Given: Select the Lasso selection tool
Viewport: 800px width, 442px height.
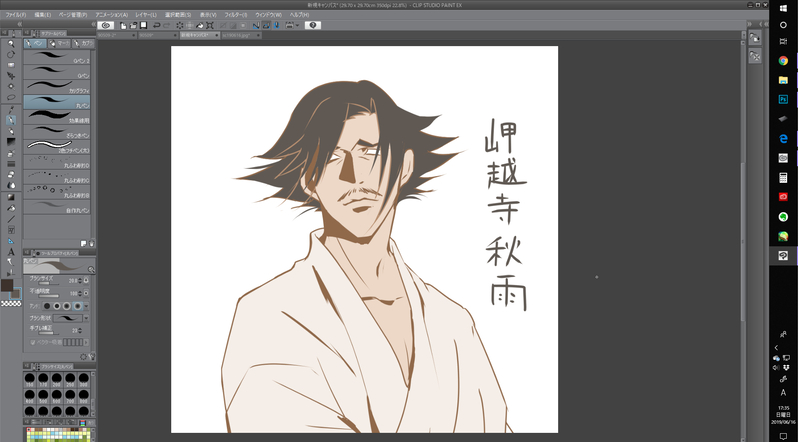Looking at the screenshot, I should pos(11,97).
